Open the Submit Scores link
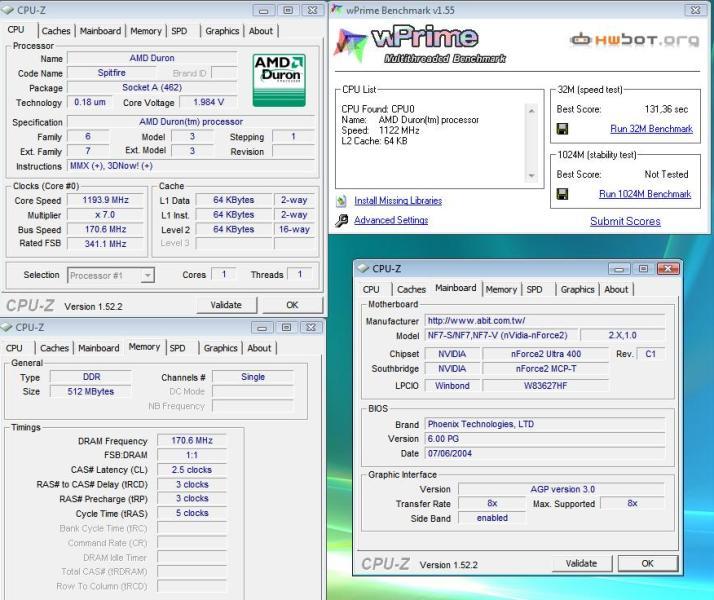Image resolution: width=714 pixels, height=600 pixels. click(x=625, y=221)
